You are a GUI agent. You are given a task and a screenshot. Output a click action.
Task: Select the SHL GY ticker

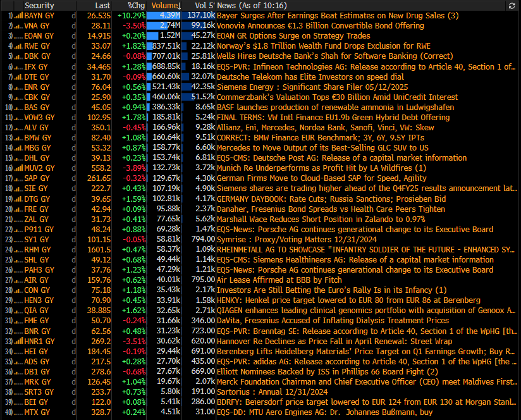(x=37, y=260)
